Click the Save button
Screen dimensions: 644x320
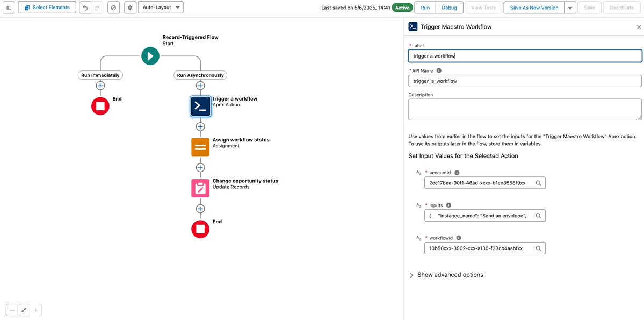(x=589, y=8)
